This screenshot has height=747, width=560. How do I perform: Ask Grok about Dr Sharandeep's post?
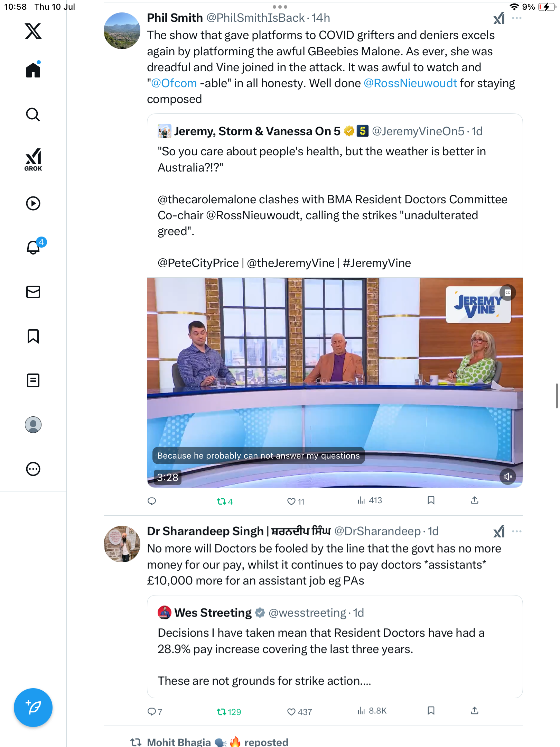pyautogui.click(x=499, y=532)
